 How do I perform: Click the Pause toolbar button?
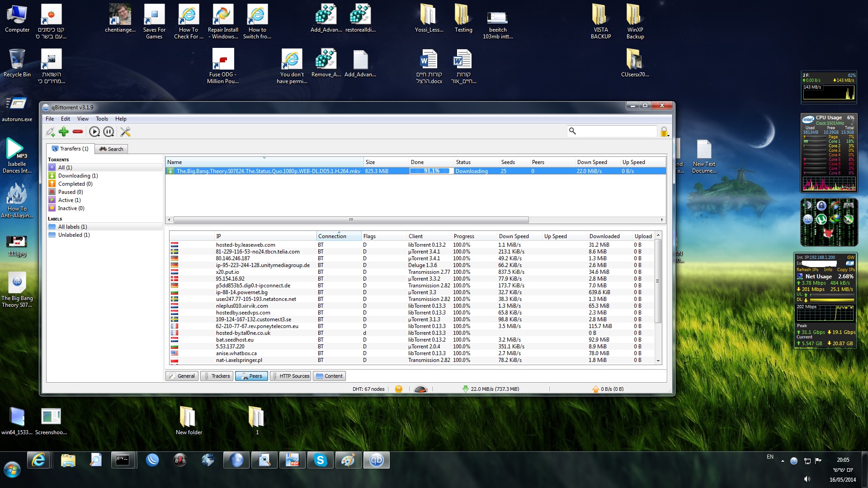pos(108,131)
